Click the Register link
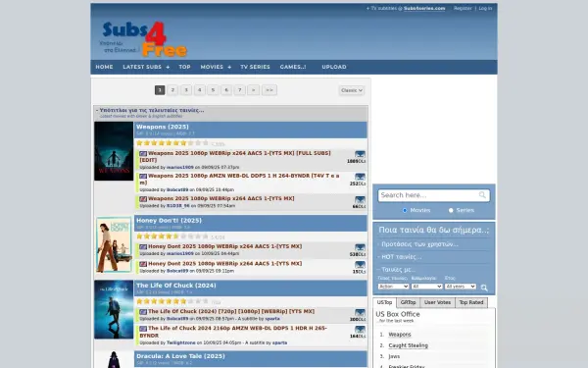 (463, 8)
